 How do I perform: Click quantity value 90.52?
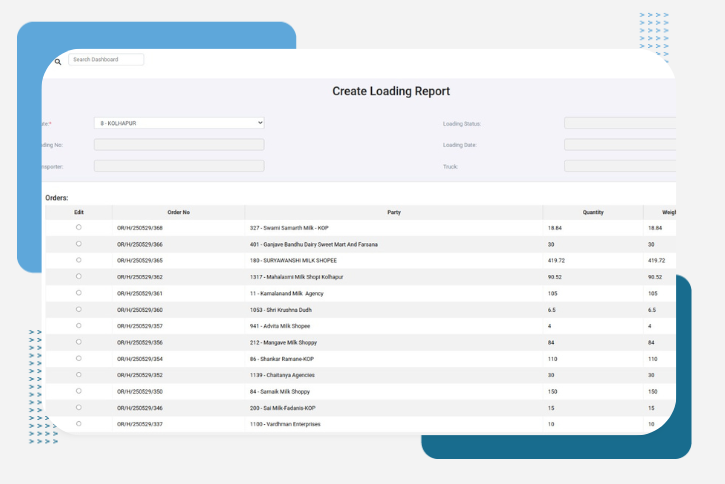[555, 277]
